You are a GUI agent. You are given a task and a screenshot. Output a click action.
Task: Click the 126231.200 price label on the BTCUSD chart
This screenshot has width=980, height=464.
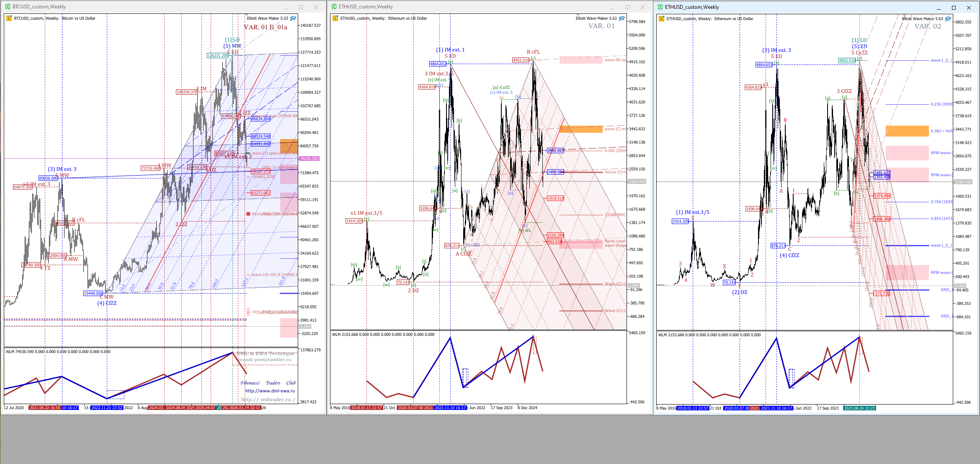(x=218, y=56)
